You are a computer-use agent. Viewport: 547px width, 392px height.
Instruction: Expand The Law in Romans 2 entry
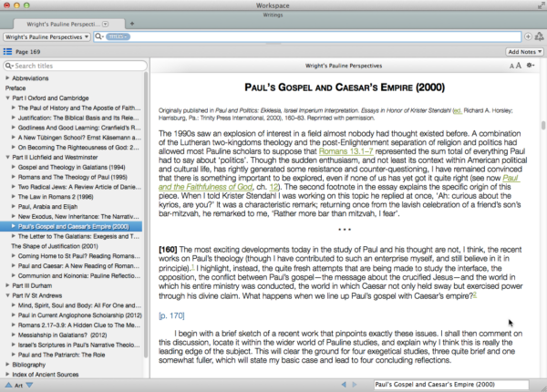point(14,196)
